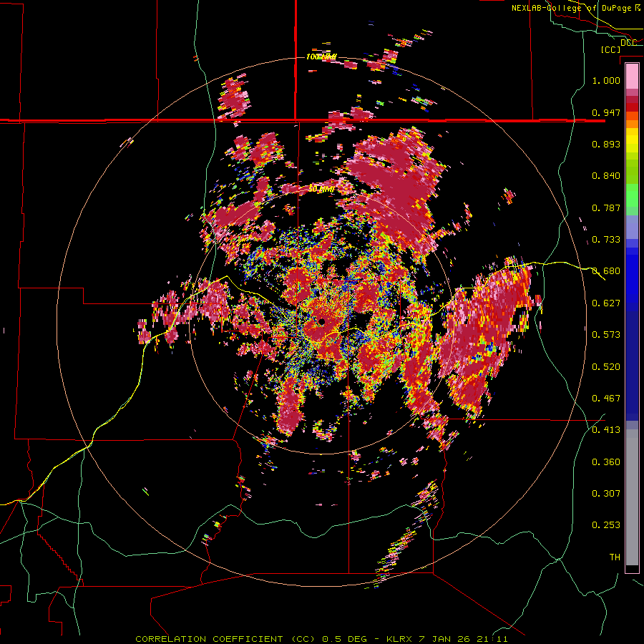Image resolution: width=644 pixels, height=644 pixels.
Task: Pick the gray bottom segment of the color bar
Action: tap(632, 497)
